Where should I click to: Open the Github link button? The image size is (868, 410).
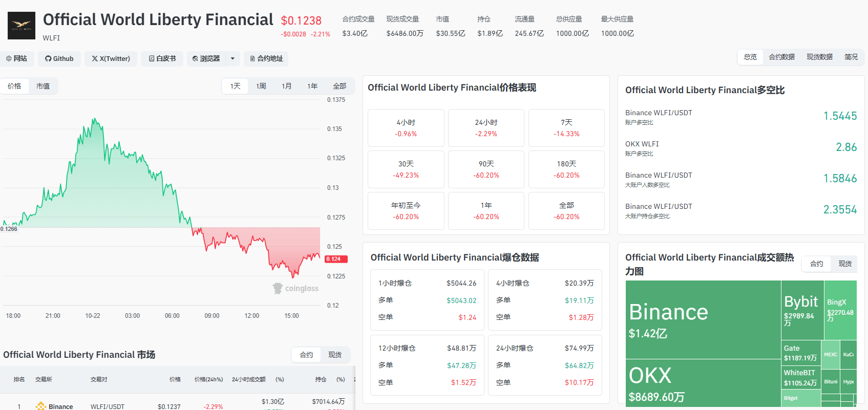(59, 58)
